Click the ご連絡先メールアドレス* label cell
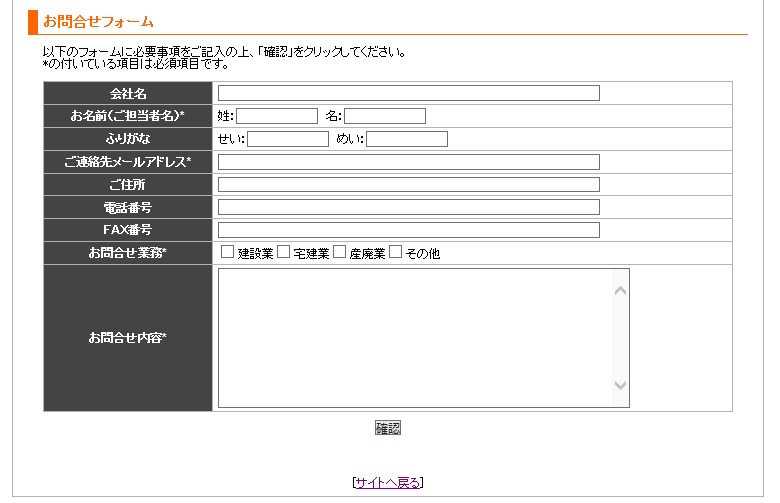Viewport: 780px width, 503px height. [x=128, y=162]
